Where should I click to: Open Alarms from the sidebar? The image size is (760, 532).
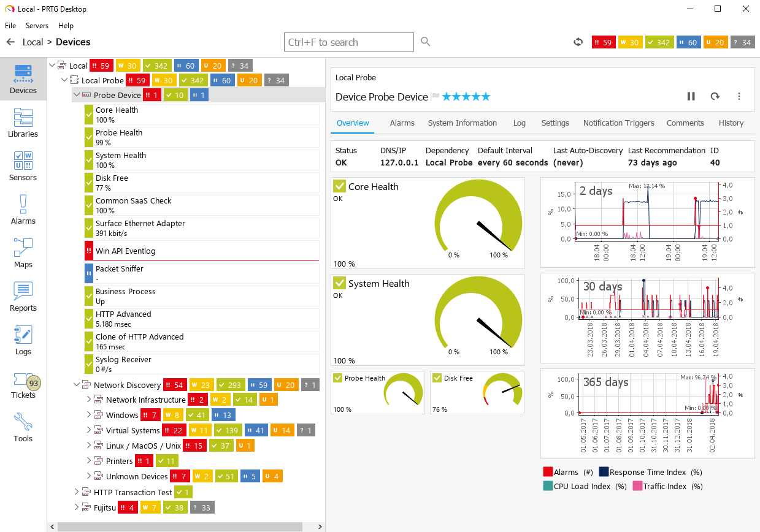pos(23,210)
